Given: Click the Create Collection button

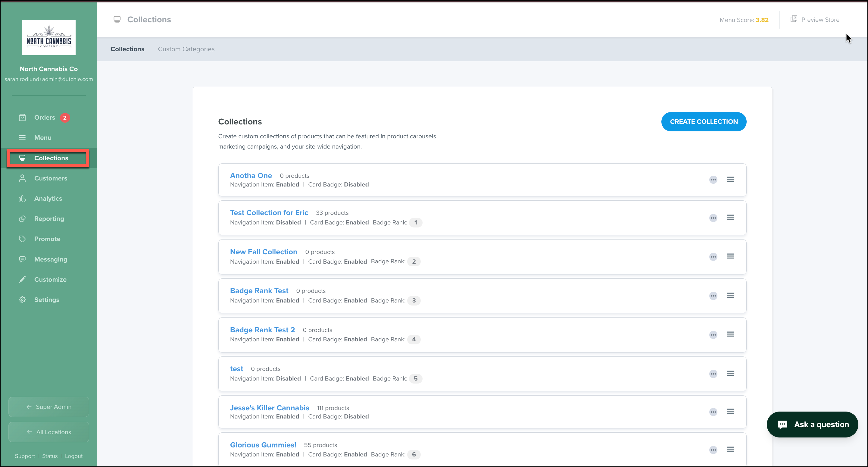Looking at the screenshot, I should point(704,122).
